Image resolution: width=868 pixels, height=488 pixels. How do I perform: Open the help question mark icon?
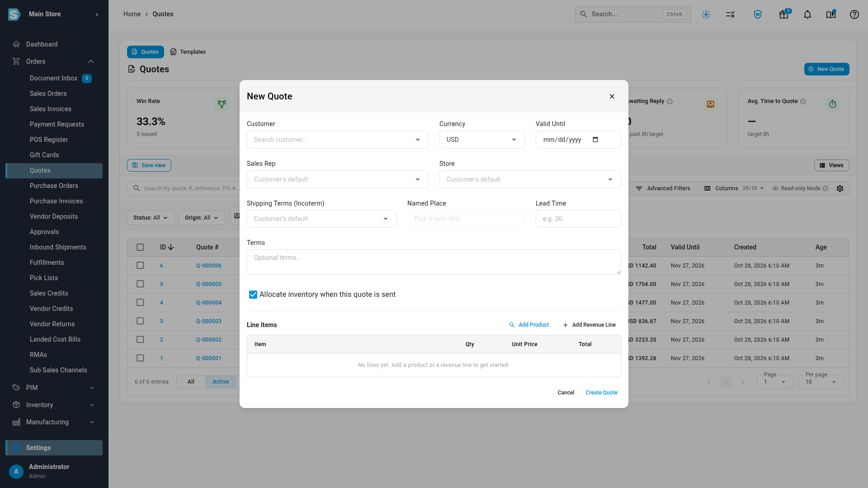tap(854, 14)
